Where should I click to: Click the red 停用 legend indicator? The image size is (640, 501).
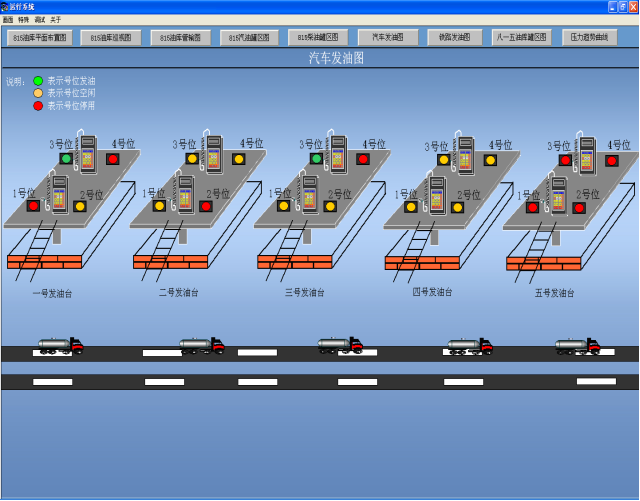[x=38, y=105]
